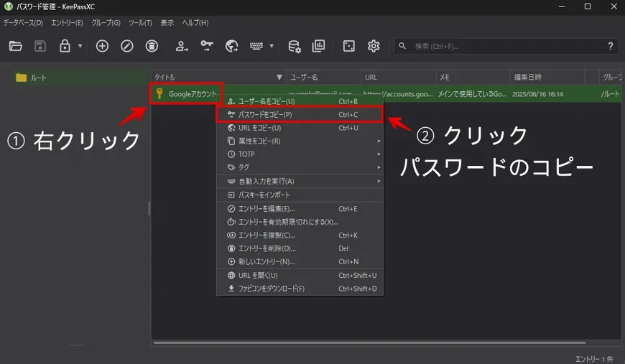Open ツール(T) menu

pos(140,23)
